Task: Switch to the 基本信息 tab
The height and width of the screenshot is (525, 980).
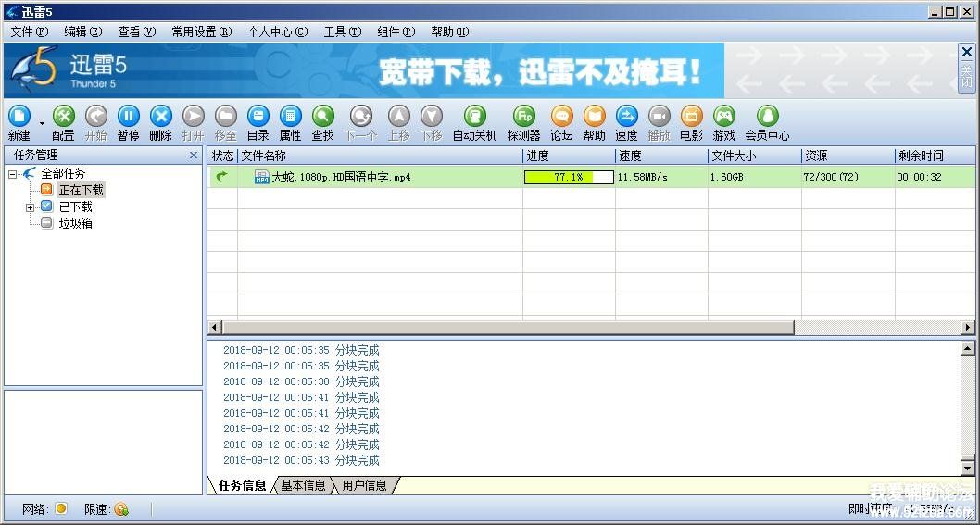Action: pyautogui.click(x=303, y=485)
